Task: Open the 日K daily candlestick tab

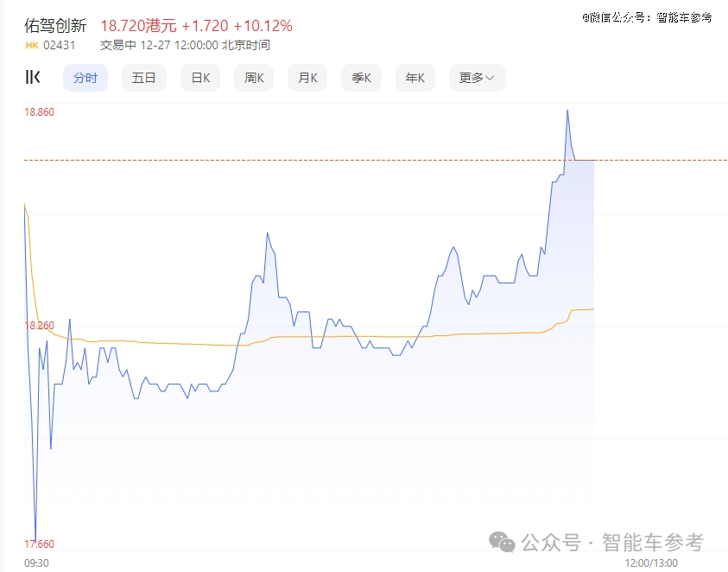Action: tap(200, 78)
